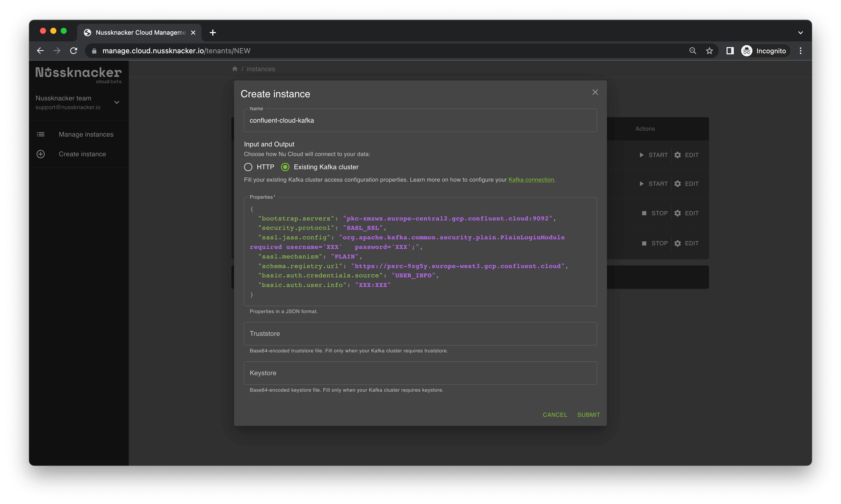Click the gear icon in the first START row

[677, 155]
